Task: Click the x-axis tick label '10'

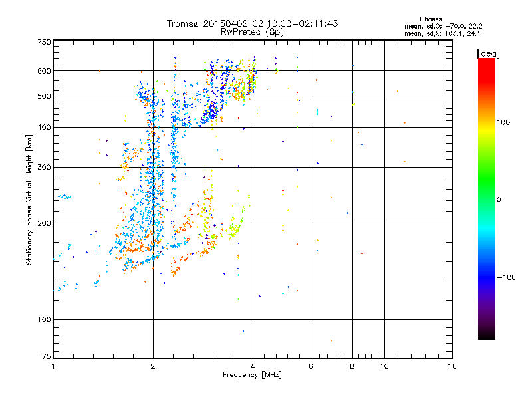Action: pyautogui.click(x=384, y=366)
